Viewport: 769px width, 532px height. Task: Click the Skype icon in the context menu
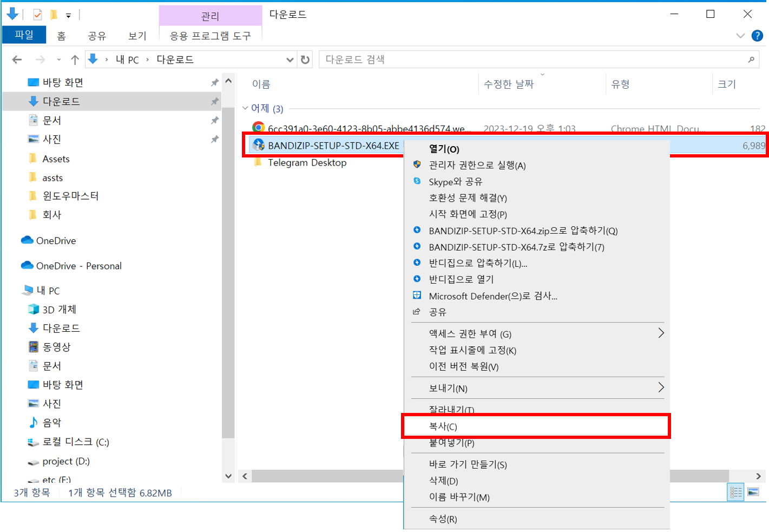tap(417, 181)
